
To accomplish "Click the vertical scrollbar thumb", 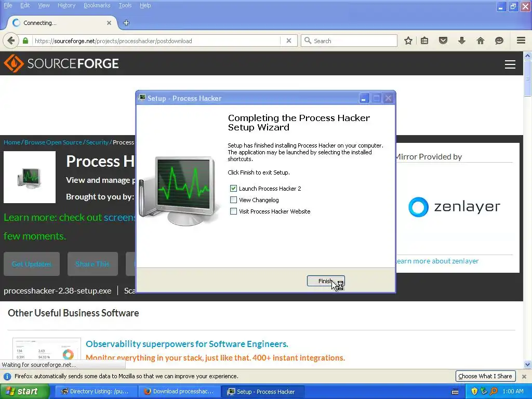I will [x=528, y=78].
